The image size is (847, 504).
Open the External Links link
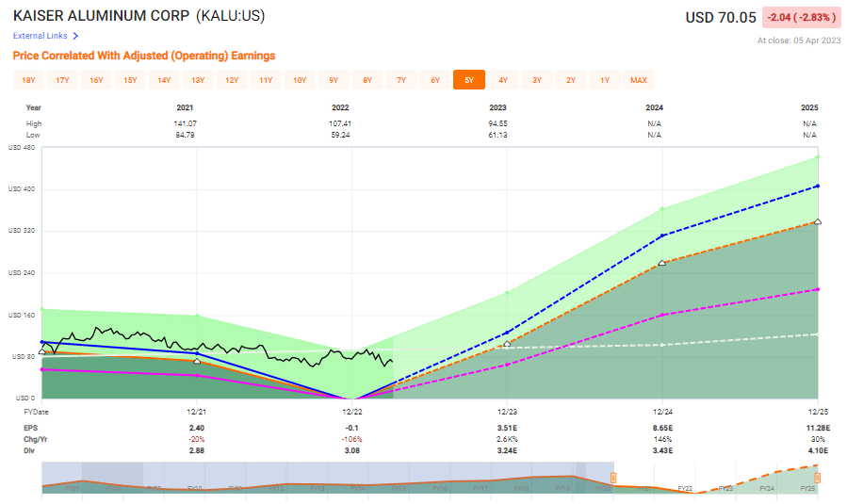pos(40,36)
